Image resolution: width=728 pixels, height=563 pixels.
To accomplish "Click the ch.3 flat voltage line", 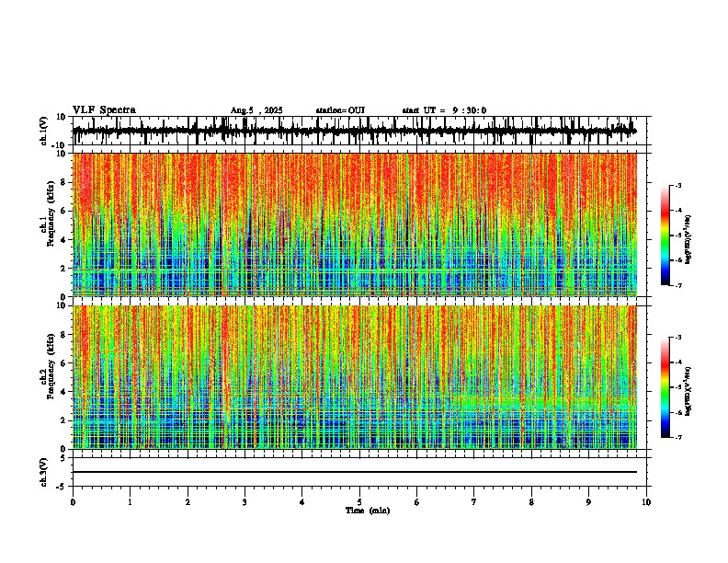I will [x=354, y=472].
